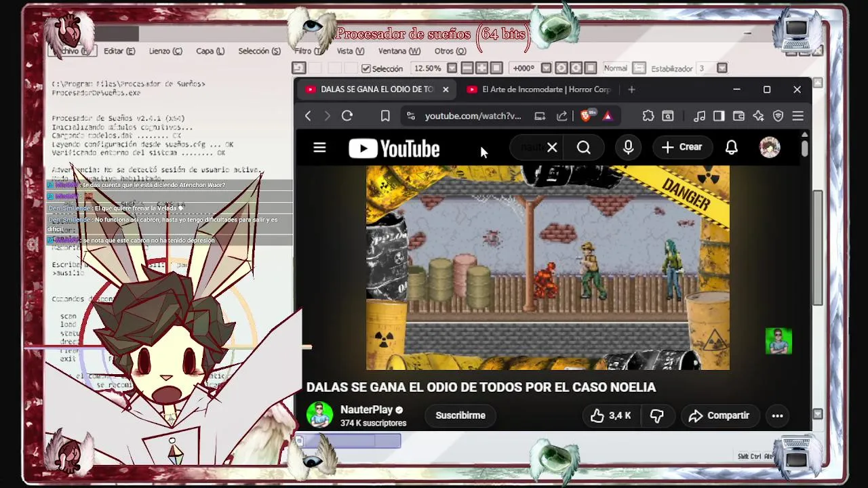The width and height of the screenshot is (868, 488).
Task: Bookmark this page in the browser
Action: tap(385, 116)
